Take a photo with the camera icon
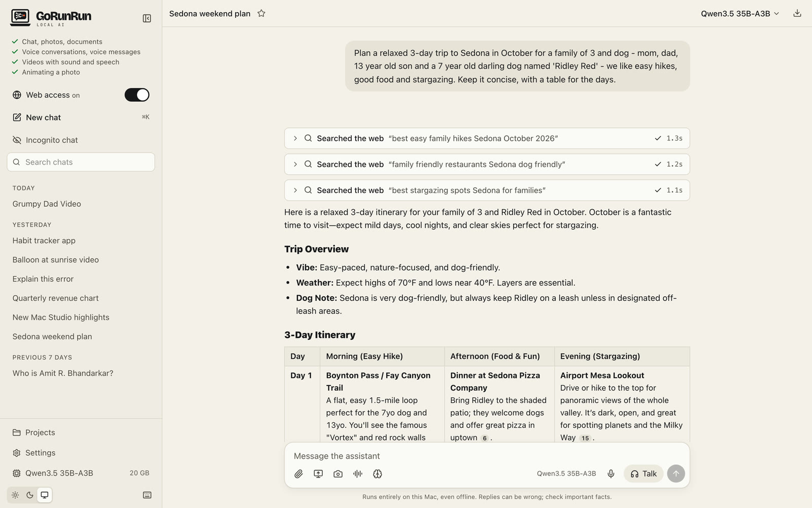Screen dimensions: 812x508 tap(338, 474)
